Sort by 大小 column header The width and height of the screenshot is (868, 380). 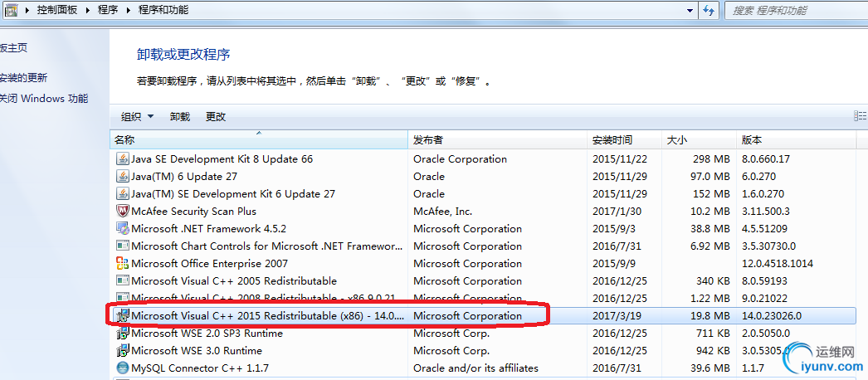700,140
